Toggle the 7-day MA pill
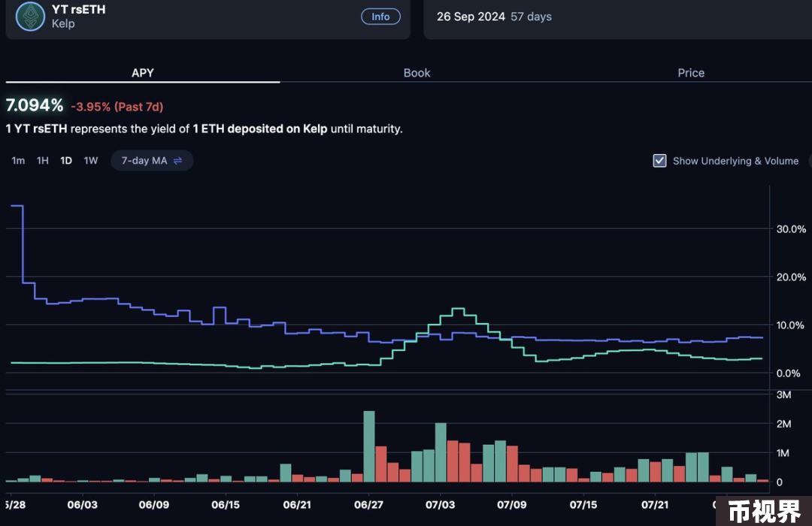The width and height of the screenshot is (812, 526). (x=152, y=161)
